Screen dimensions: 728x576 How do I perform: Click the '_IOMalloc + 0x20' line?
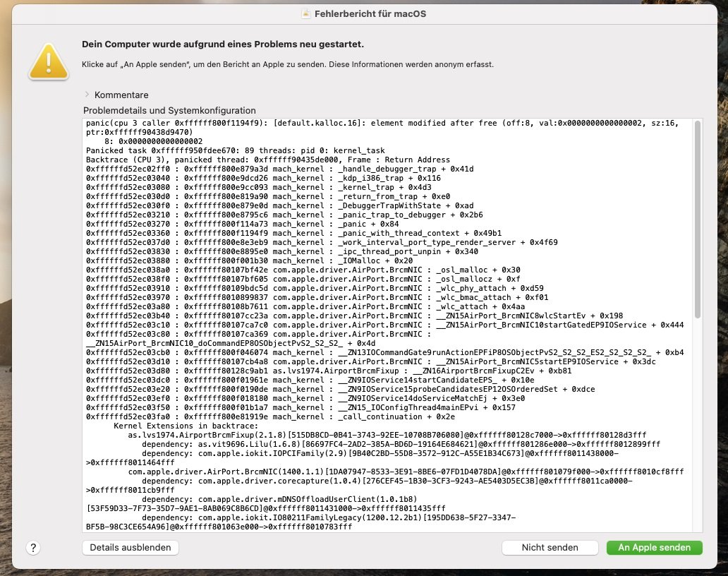249,260
